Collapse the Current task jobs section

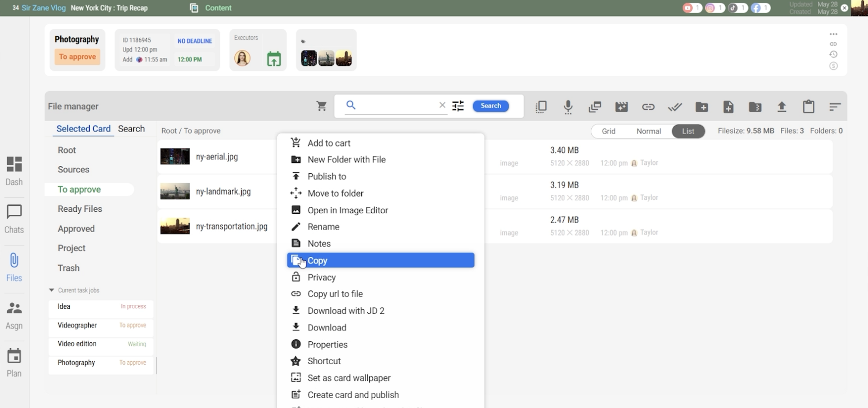pos(51,290)
